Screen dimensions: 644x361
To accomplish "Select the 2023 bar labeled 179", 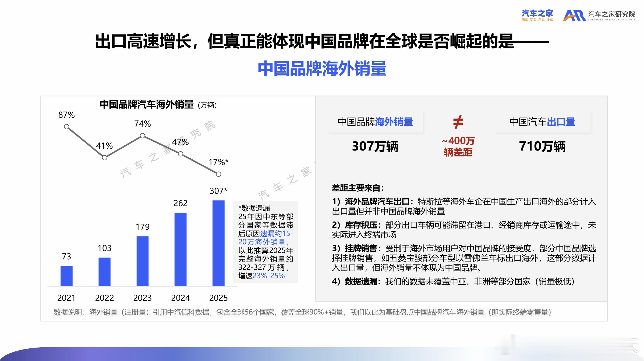I will tap(143, 261).
